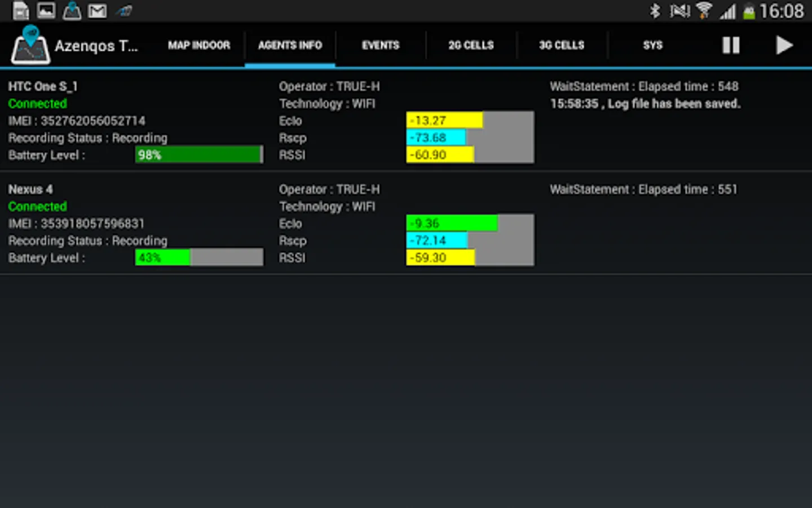Pause logging with the pause button
The image size is (812, 508).
[x=731, y=45]
